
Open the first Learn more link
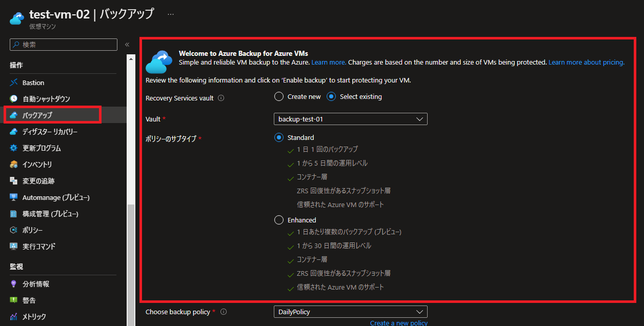(x=329, y=63)
